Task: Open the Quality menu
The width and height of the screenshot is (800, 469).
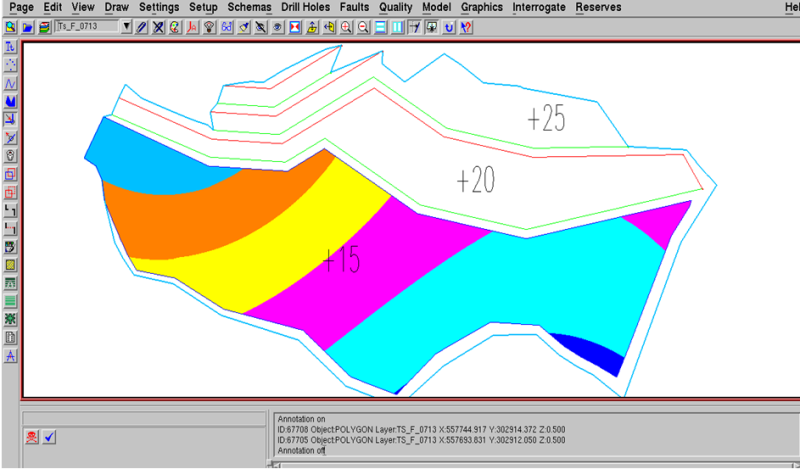Action: [x=395, y=7]
